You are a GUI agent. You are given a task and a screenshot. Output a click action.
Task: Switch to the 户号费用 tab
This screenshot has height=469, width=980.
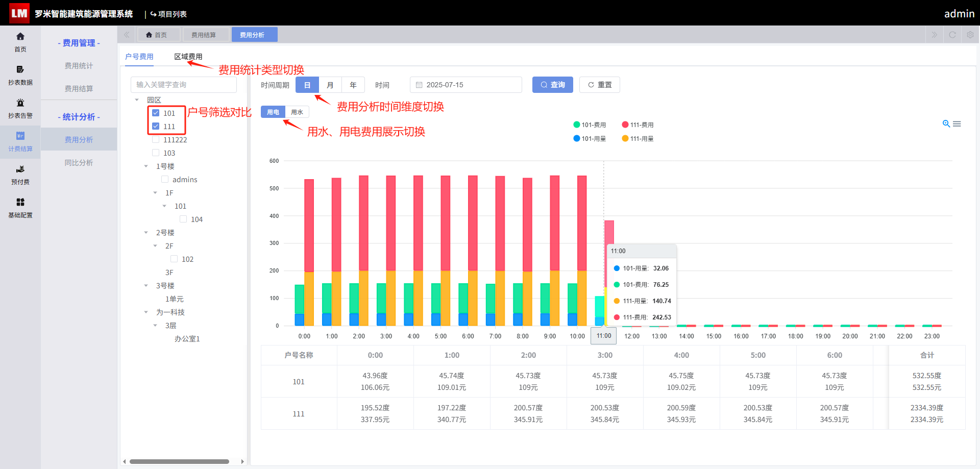pos(139,57)
